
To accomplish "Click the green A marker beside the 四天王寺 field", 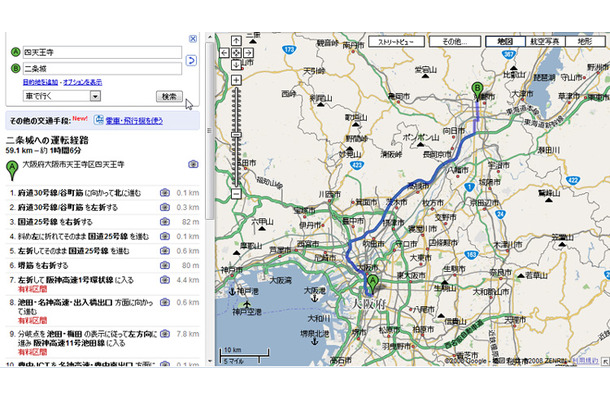I will coord(15,52).
